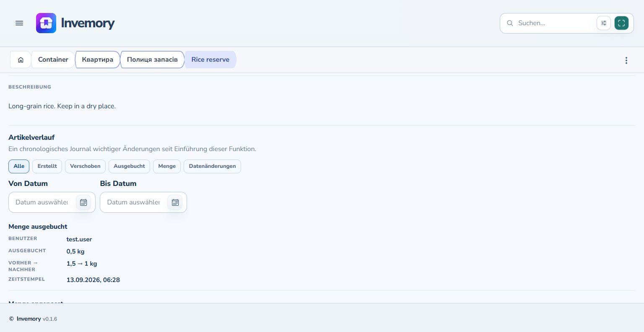Filter history by Verschoben
The height and width of the screenshot is (332, 644).
coord(85,166)
